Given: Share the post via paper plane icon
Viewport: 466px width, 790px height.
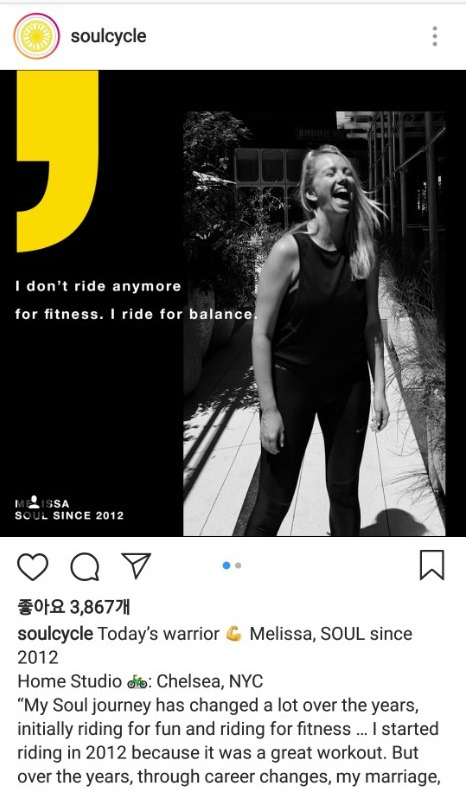Looking at the screenshot, I should coord(136,565).
